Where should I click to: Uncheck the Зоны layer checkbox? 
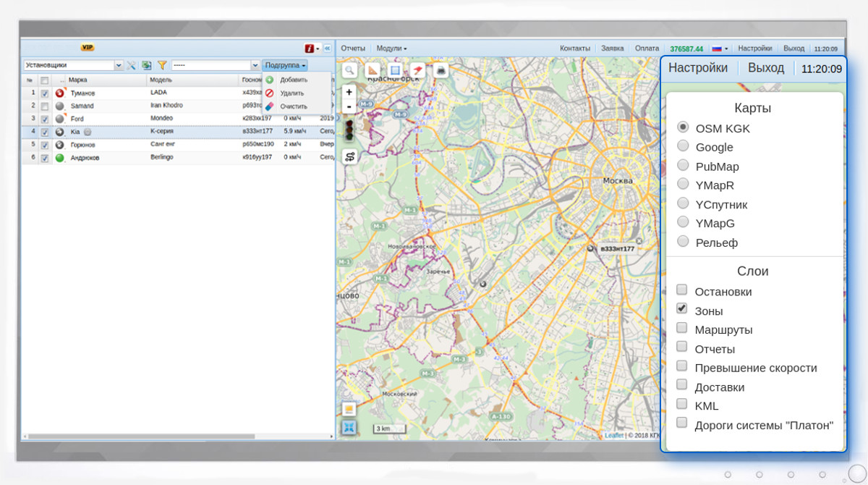682,309
